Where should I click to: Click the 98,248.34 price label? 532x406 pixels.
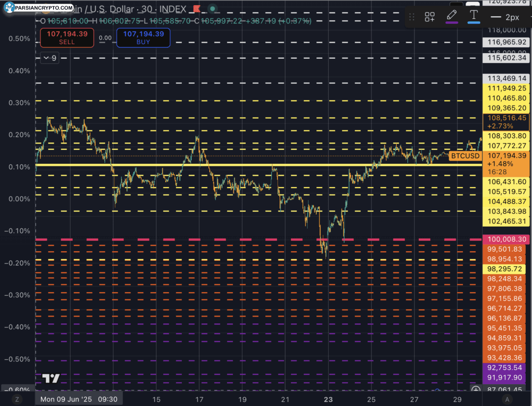[x=504, y=279]
